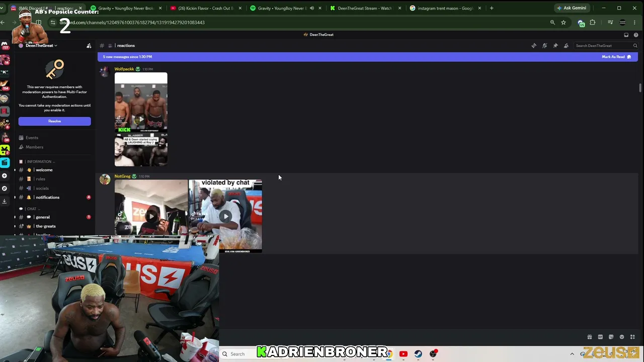
Task: Open Chrome extensions puzzle icon
Action: [593, 23]
